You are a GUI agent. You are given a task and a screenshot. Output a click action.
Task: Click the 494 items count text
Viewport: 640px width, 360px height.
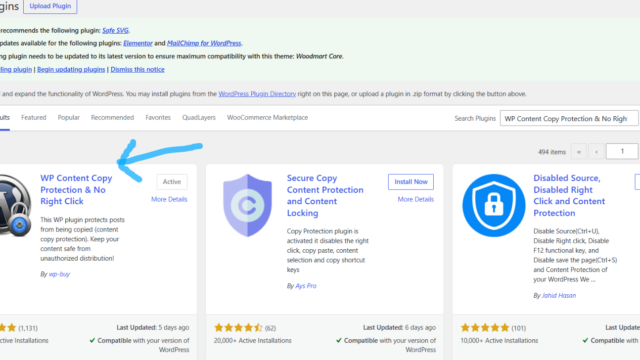pyautogui.click(x=552, y=152)
